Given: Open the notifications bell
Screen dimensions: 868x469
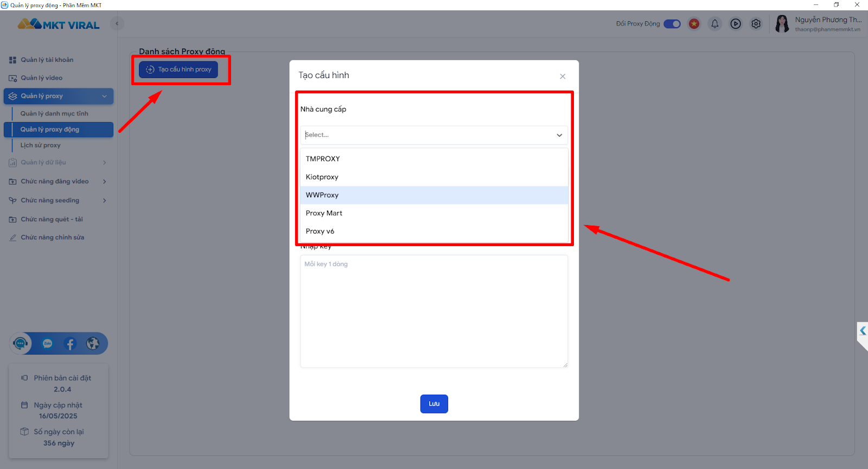Looking at the screenshot, I should click(x=715, y=24).
